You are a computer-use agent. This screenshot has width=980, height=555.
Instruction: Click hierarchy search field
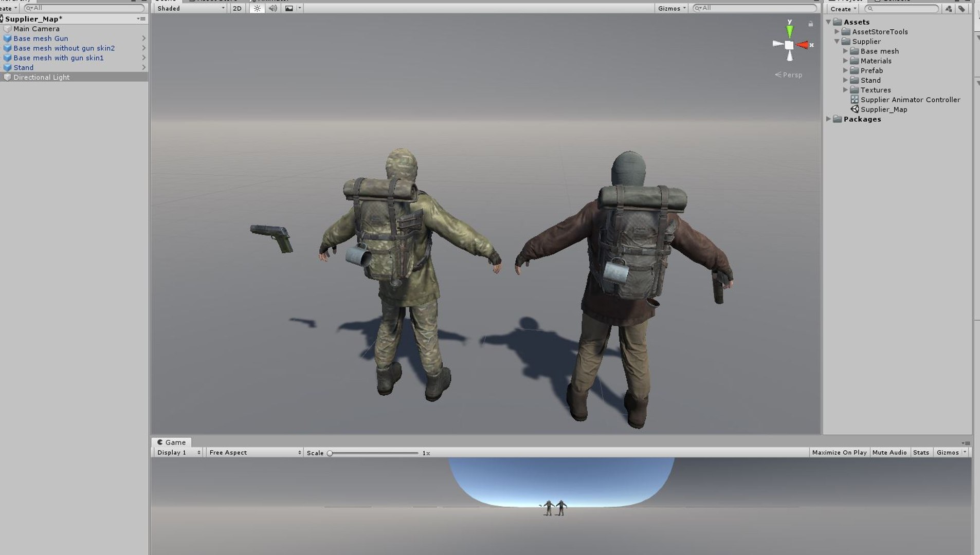point(84,8)
